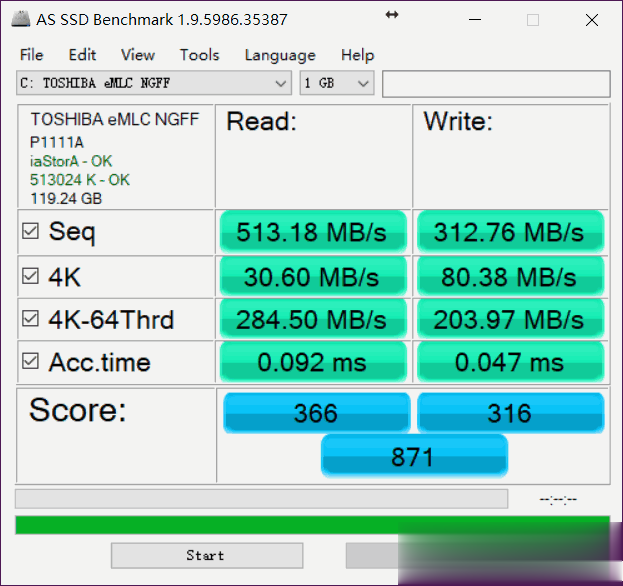This screenshot has height=586, width=623.
Task: Click the 4K write result 80.38 MB/s
Action: coord(511,277)
